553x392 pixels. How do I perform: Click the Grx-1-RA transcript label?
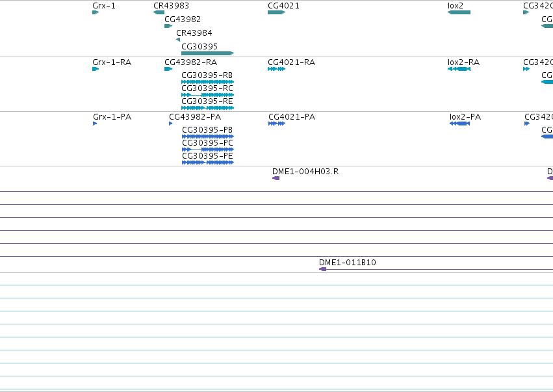tap(112, 62)
